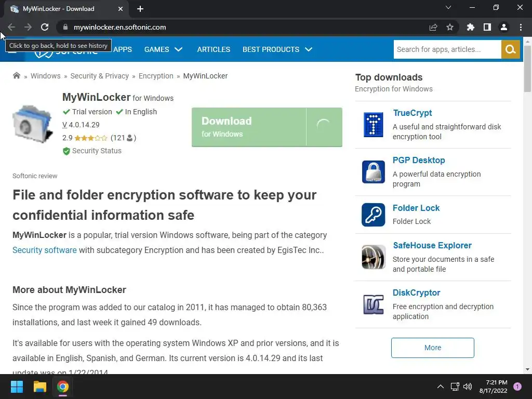Open the notification badge in taskbar
The image size is (532, 399).
tap(517, 387)
